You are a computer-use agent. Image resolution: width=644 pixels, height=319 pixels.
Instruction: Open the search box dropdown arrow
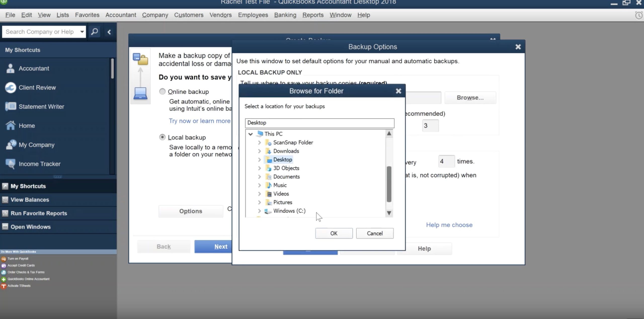tap(82, 32)
